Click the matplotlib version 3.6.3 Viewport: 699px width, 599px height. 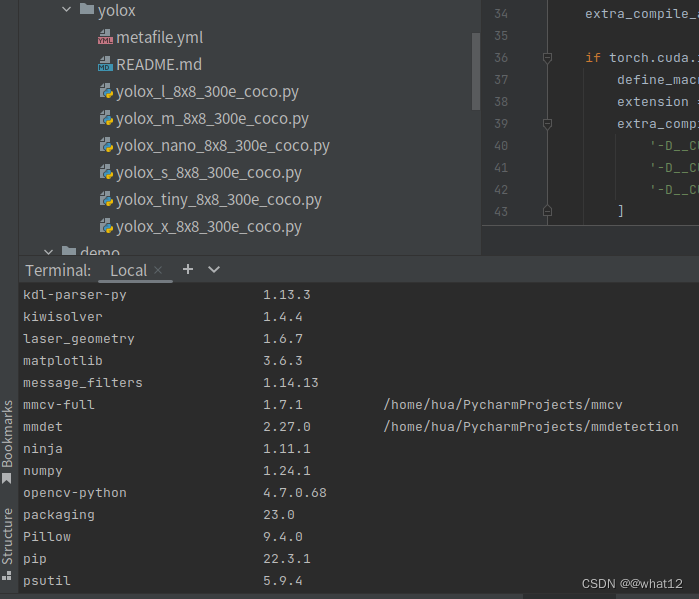coord(283,361)
